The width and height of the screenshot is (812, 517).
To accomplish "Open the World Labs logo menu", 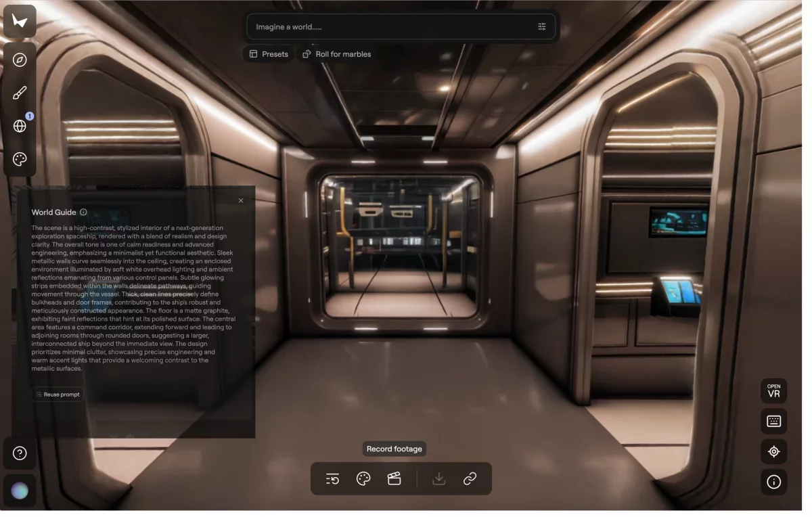I will tap(19, 20).
